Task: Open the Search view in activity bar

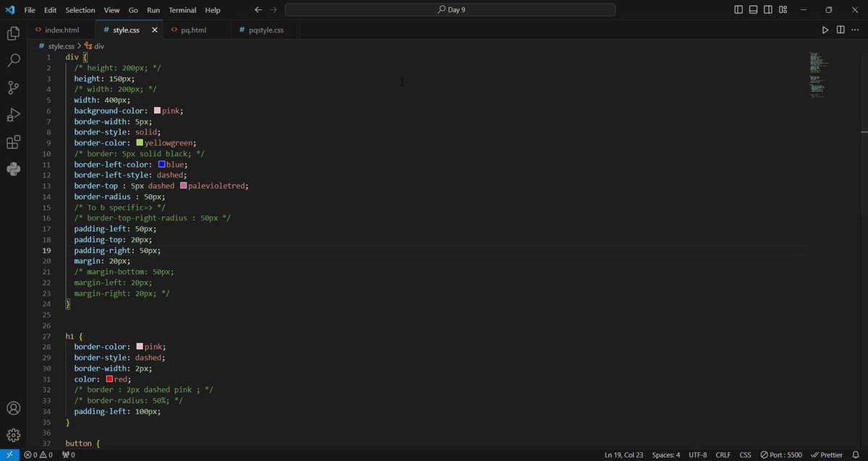Action: coord(13,61)
